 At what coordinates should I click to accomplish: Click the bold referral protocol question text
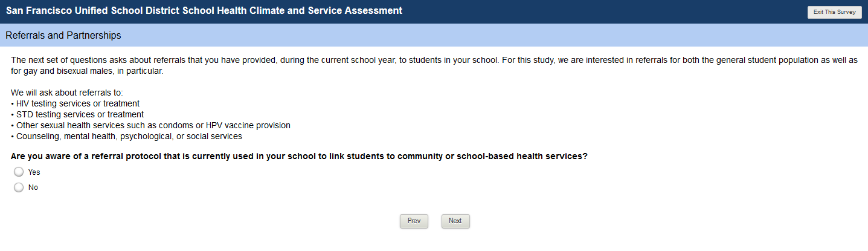pos(299,156)
